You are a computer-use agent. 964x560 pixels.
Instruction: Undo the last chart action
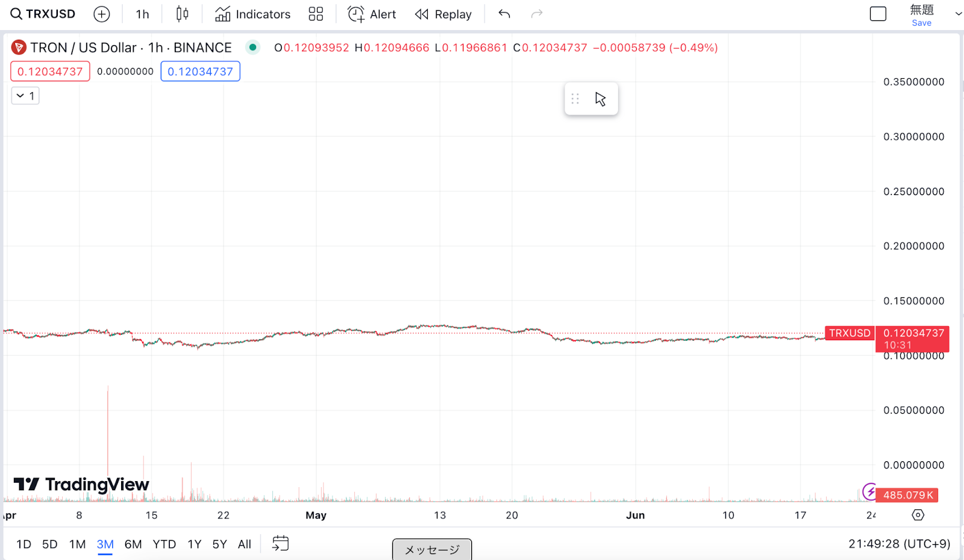[504, 14]
